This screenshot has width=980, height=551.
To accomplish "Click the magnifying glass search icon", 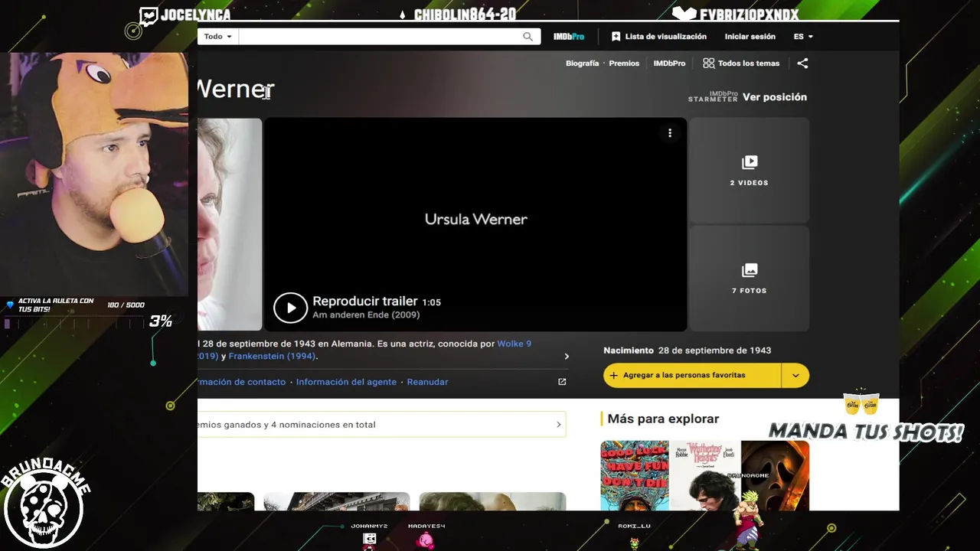I will coord(528,37).
